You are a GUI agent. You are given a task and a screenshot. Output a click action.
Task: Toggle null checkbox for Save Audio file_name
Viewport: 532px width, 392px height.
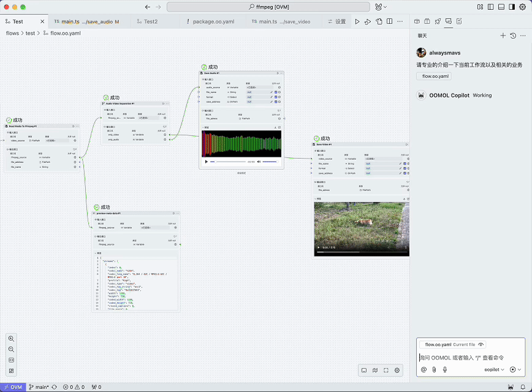[276, 92]
